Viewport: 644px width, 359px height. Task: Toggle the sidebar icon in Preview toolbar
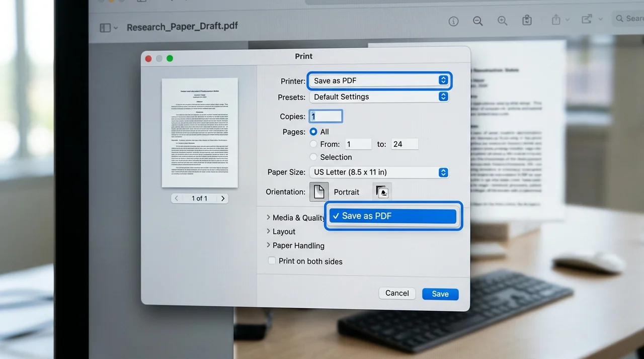click(x=105, y=28)
